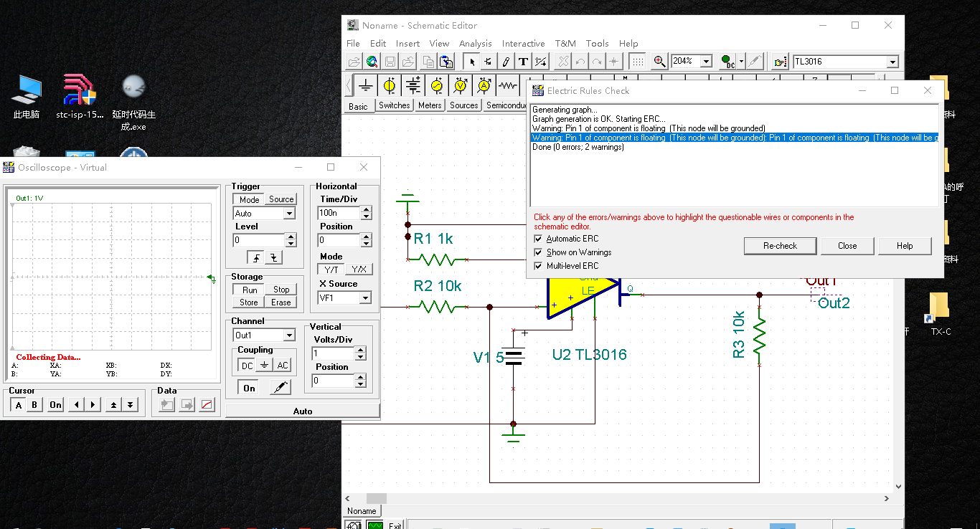
Task: Select the voltmeter component icon
Action: (x=461, y=86)
